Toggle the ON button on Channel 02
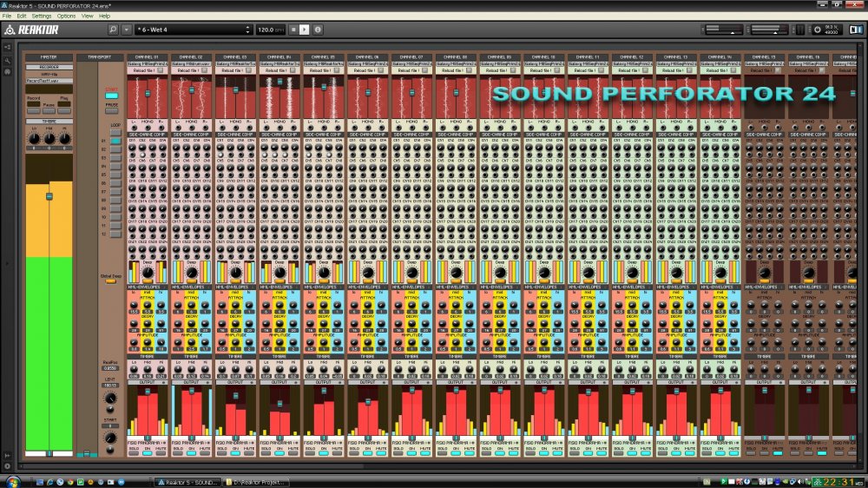This screenshot has width=868, height=488. coord(192,453)
